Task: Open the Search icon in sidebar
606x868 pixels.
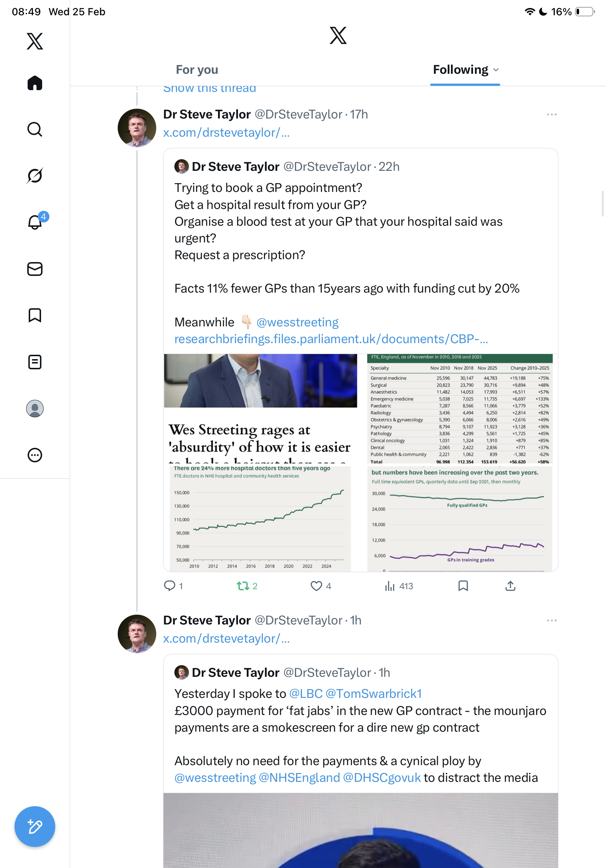Action: tap(35, 129)
